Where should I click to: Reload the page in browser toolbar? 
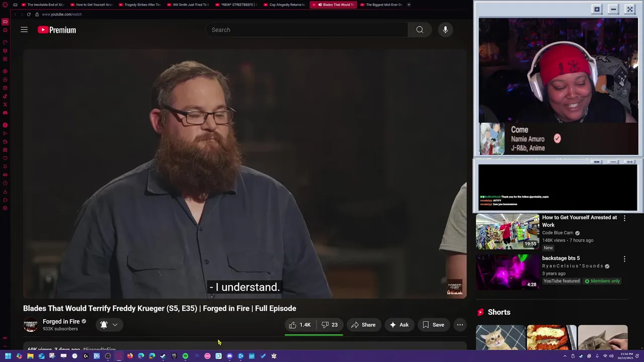(x=29, y=14)
